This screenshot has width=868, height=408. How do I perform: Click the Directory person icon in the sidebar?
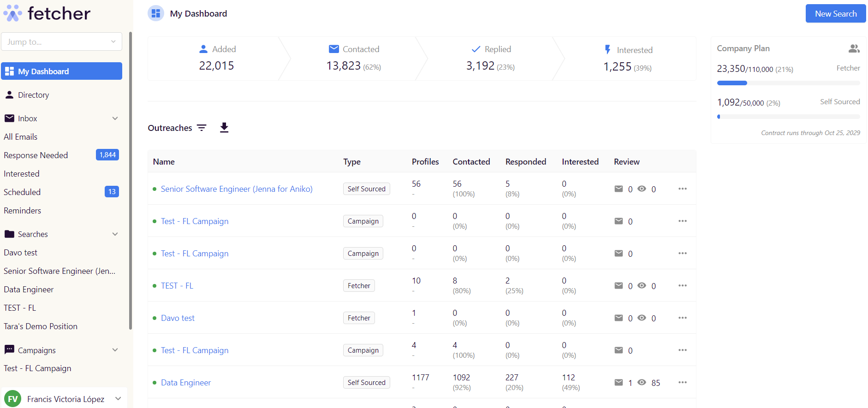9,95
